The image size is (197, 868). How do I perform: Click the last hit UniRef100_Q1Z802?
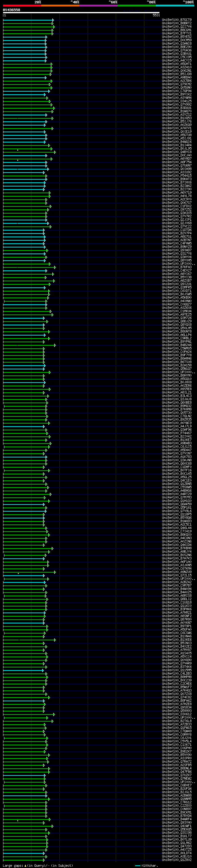tap(177, 860)
